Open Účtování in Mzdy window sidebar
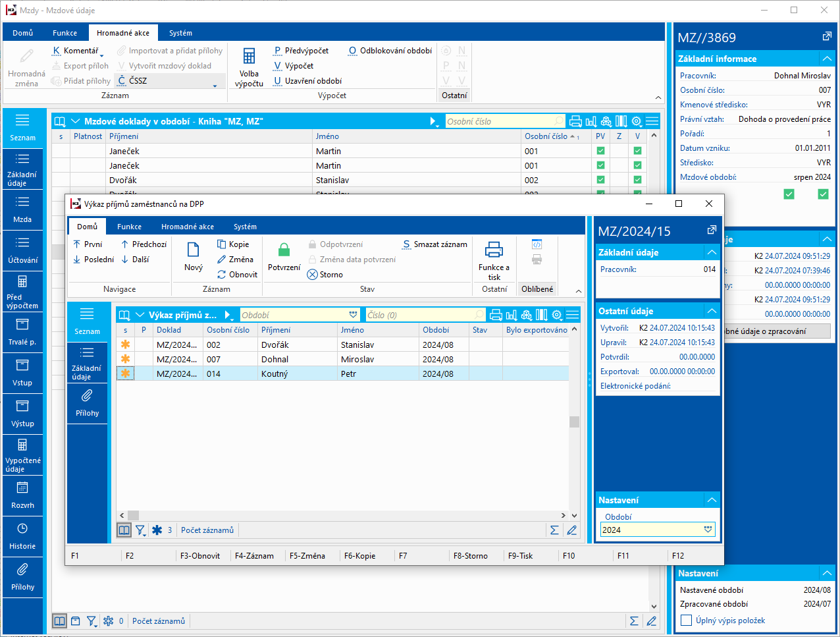 [x=22, y=250]
